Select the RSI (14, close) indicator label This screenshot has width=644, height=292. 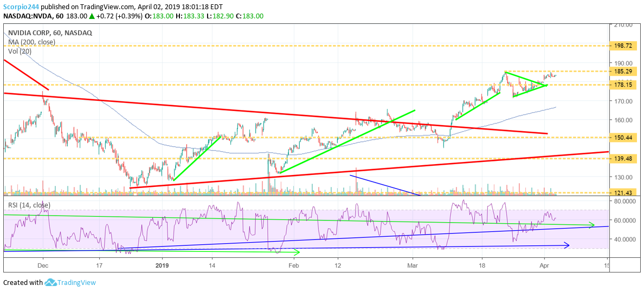tap(29, 205)
